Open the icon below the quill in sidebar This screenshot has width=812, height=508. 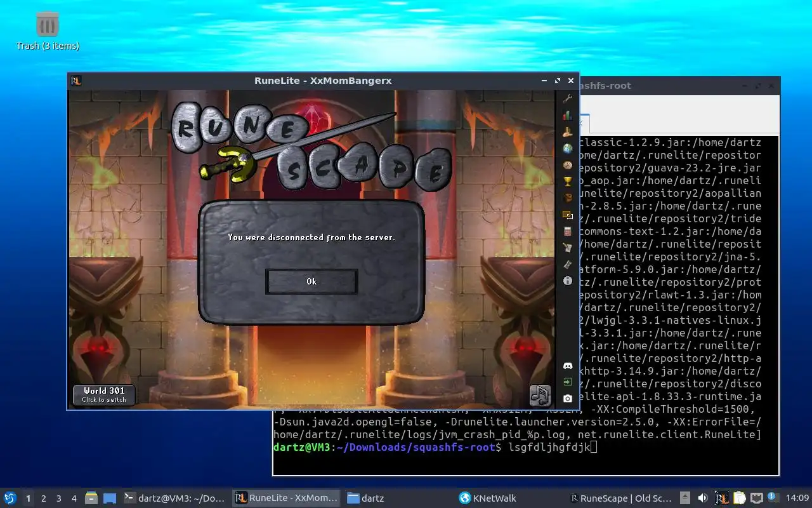[x=568, y=264]
